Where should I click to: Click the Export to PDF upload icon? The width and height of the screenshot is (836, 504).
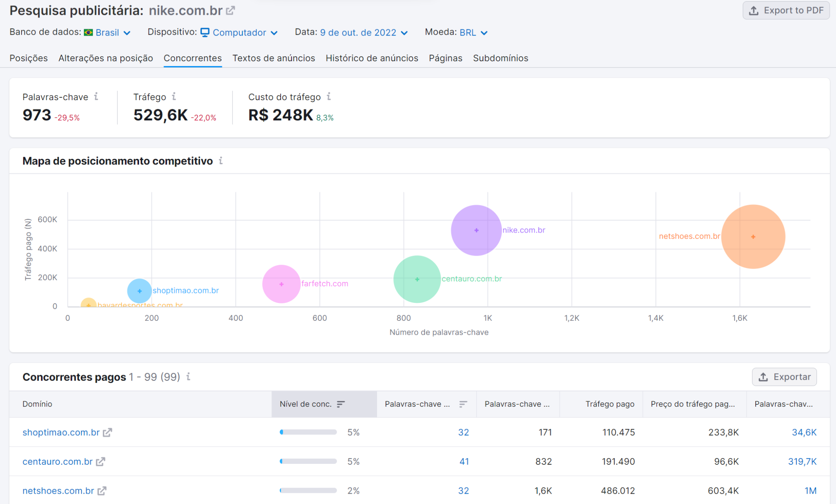coord(754,10)
